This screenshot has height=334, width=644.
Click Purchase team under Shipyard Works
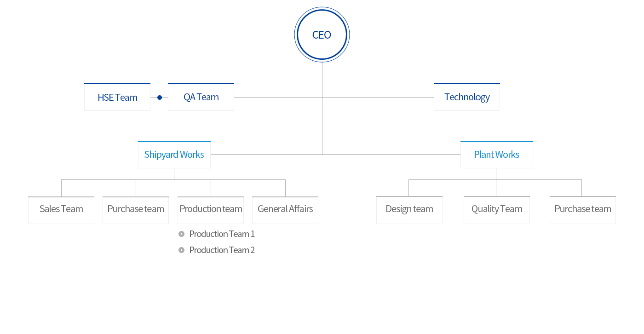[136, 210]
